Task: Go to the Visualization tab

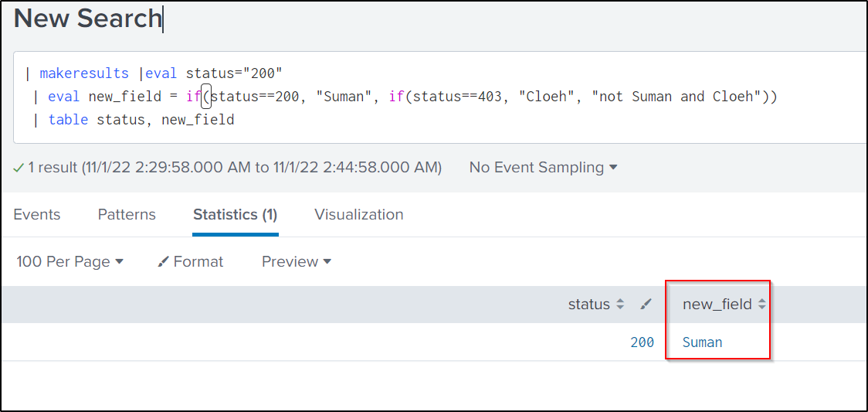Action: click(358, 215)
